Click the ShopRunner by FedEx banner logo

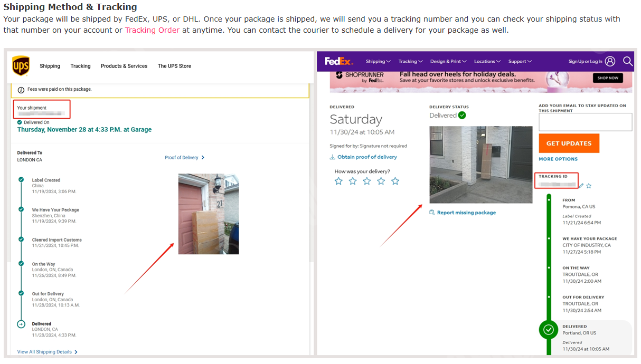361,77
